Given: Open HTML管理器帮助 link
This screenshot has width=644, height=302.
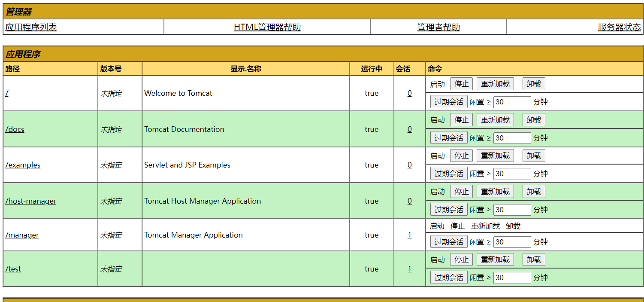Looking at the screenshot, I should pyautogui.click(x=267, y=27).
